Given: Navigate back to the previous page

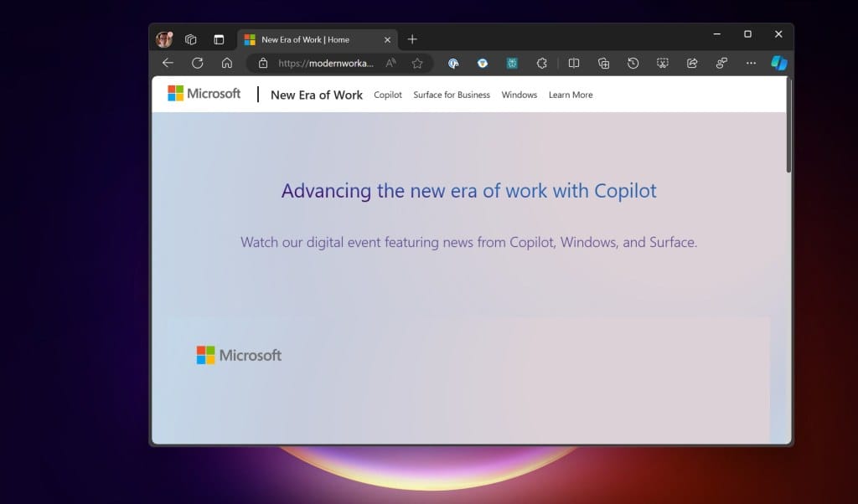Looking at the screenshot, I should pos(168,63).
